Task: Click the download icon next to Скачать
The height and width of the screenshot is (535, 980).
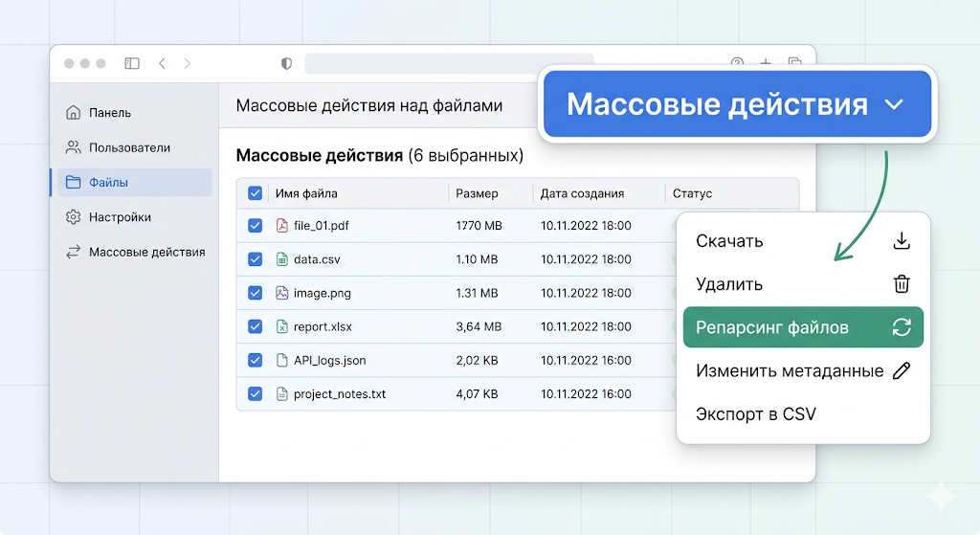Action: (902, 240)
